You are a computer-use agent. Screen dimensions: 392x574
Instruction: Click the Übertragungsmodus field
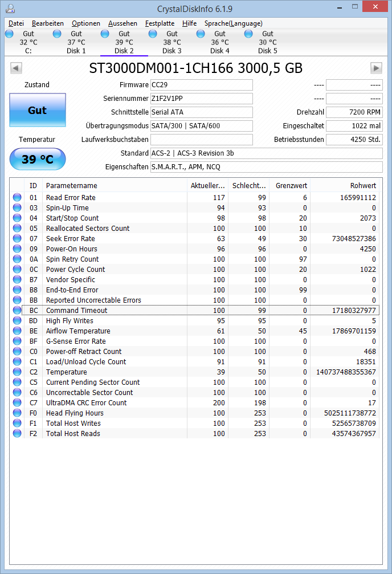202,126
